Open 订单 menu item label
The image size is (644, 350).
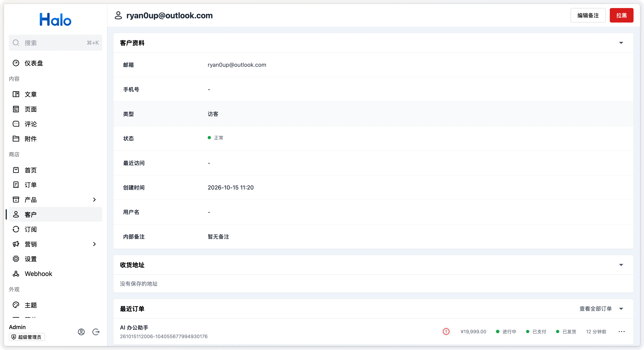tap(31, 185)
